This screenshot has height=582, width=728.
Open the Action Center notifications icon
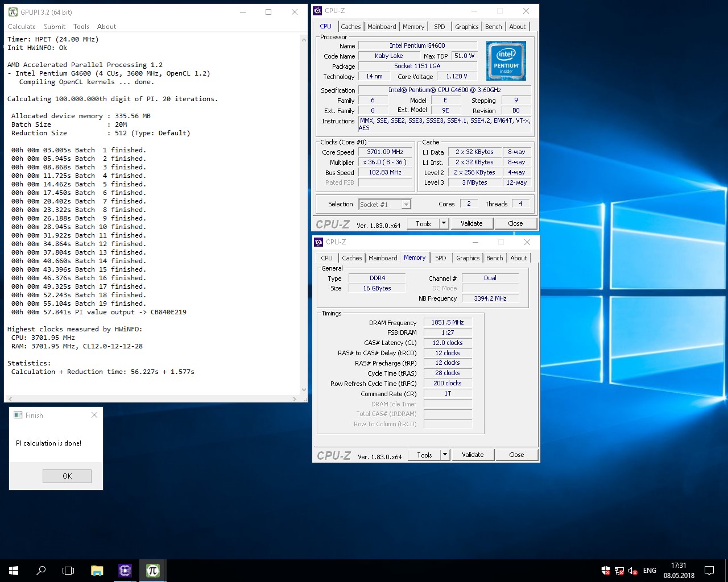709,570
